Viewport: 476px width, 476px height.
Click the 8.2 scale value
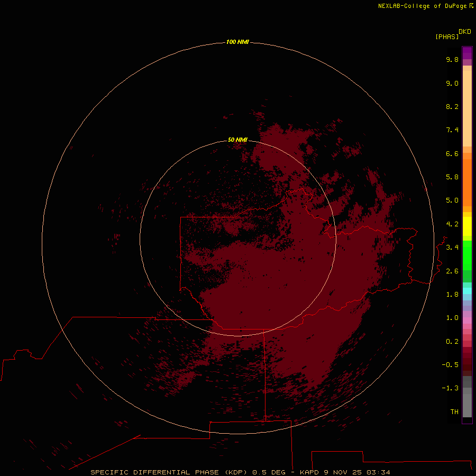tap(452, 106)
